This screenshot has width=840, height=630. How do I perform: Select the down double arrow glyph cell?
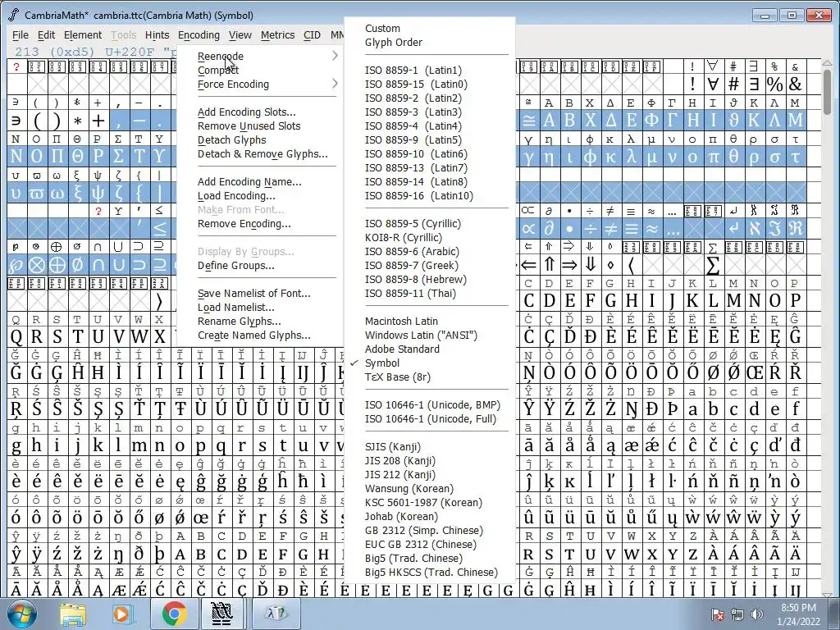click(590, 265)
